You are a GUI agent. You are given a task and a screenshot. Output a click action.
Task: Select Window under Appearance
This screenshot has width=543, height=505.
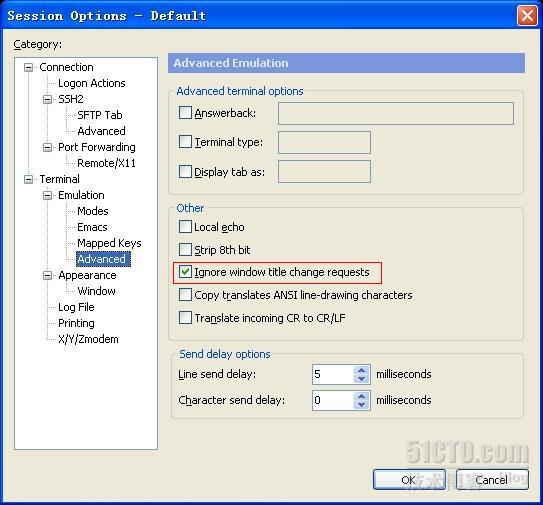[96, 291]
